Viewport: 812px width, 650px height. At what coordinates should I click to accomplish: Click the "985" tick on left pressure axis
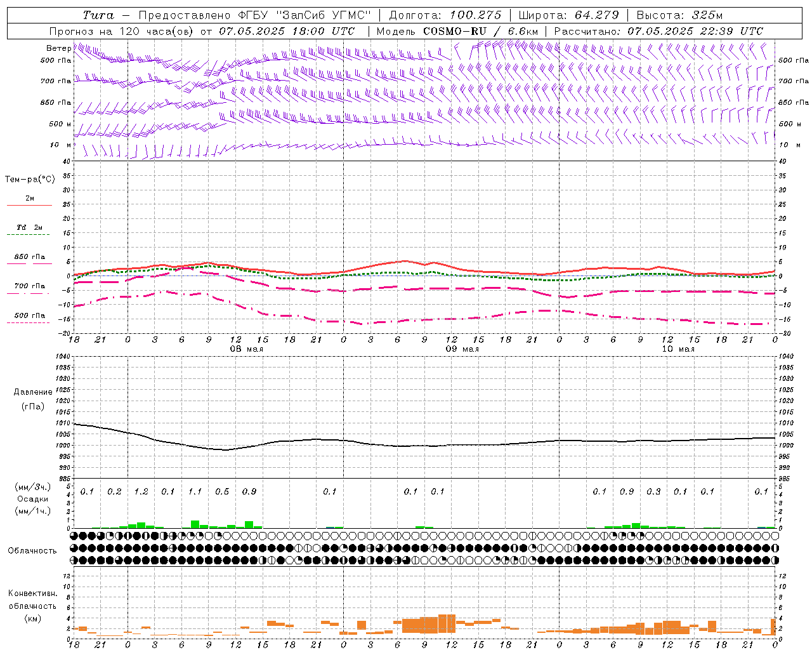tap(63, 479)
